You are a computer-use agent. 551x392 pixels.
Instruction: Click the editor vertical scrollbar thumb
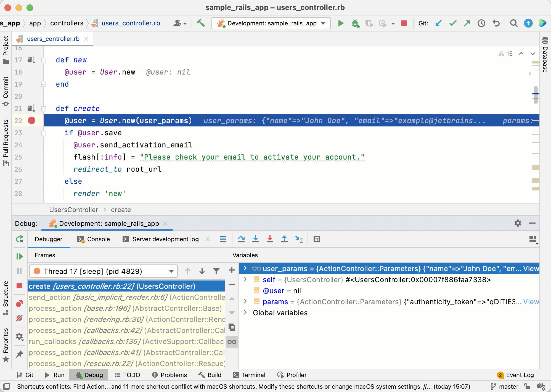tap(536, 95)
